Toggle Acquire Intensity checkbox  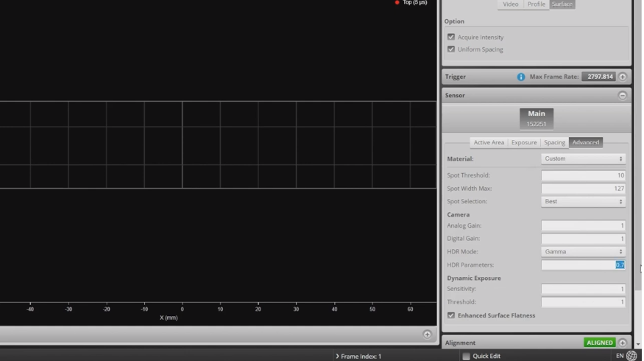451,37
